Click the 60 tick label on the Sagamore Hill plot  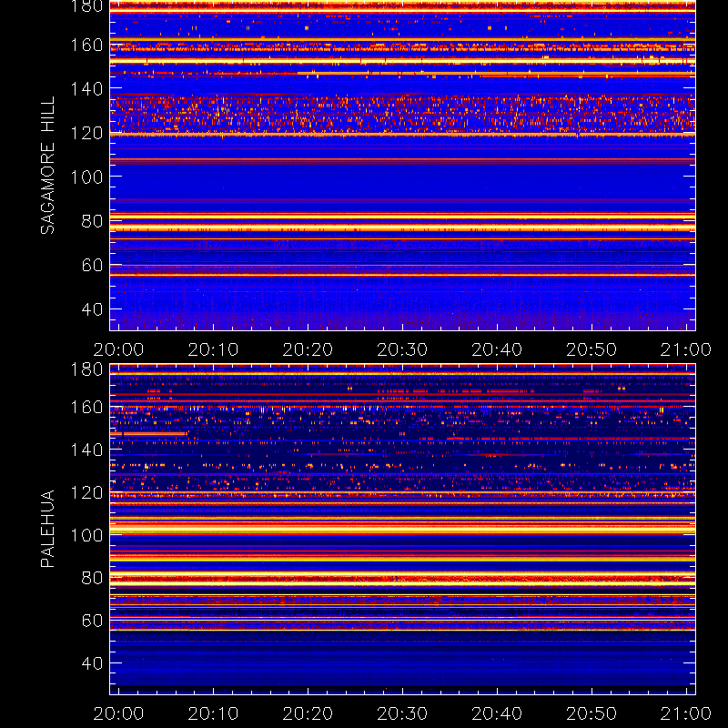(x=93, y=265)
